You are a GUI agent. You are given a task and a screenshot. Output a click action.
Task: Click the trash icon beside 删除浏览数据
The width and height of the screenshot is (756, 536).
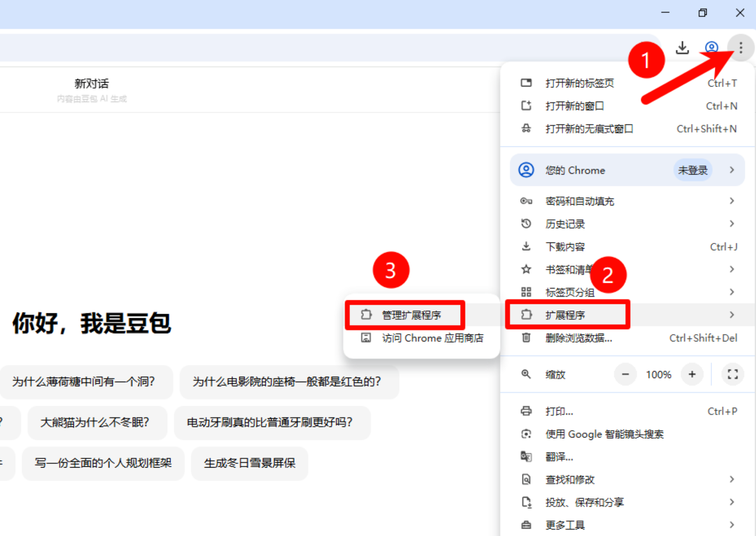pyautogui.click(x=526, y=338)
